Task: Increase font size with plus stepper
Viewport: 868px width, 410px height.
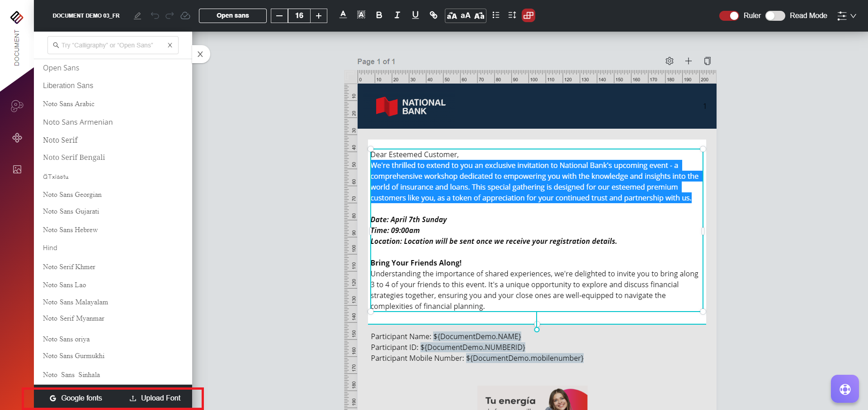Action: [319, 16]
